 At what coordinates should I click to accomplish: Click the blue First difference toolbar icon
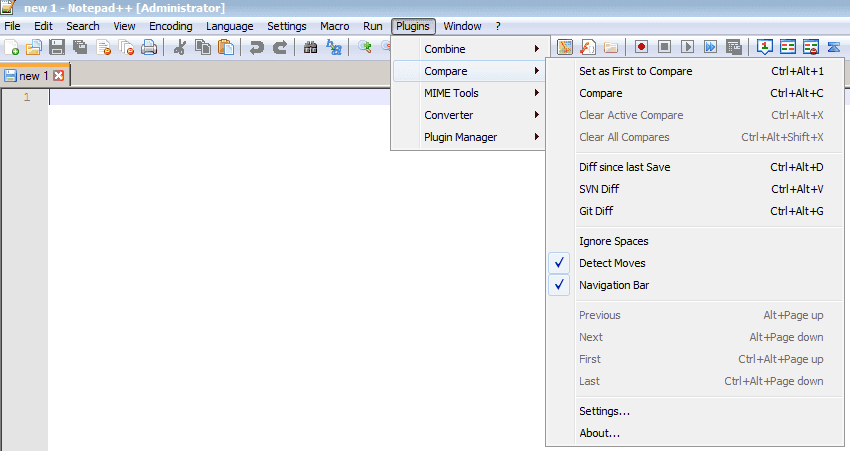tap(834, 47)
